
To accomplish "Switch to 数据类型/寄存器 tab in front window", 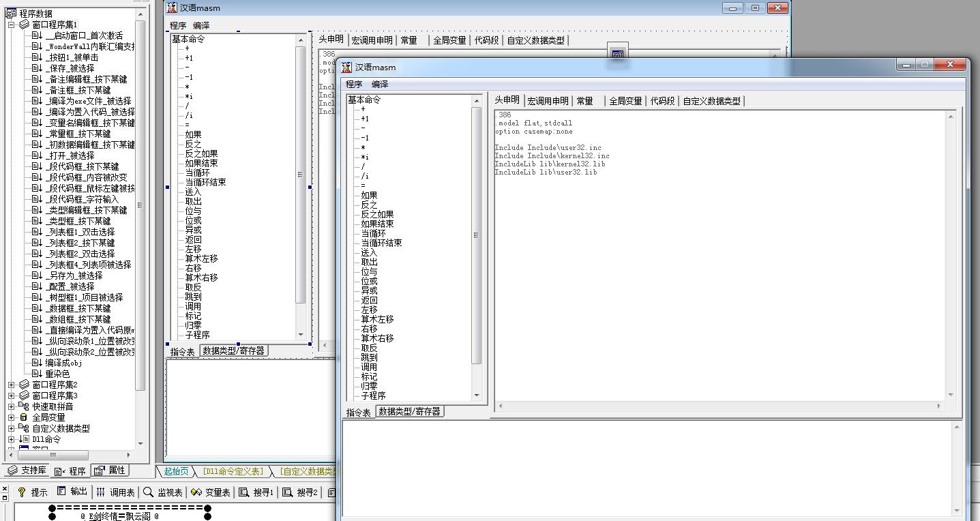I will coord(410,412).
